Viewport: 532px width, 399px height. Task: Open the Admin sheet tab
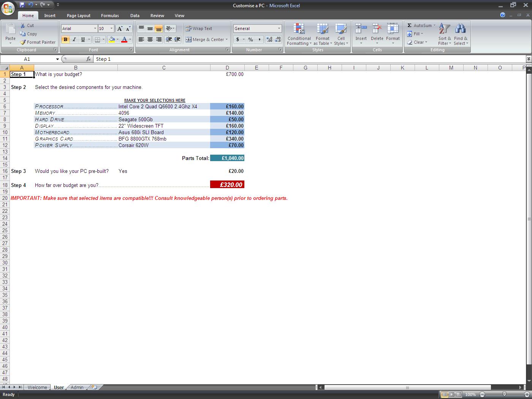(77, 387)
